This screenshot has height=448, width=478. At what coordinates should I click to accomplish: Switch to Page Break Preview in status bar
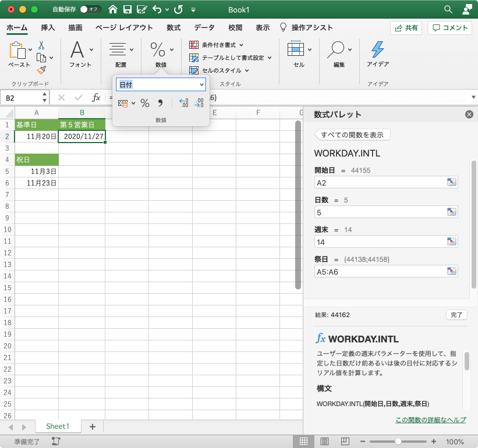click(345, 441)
